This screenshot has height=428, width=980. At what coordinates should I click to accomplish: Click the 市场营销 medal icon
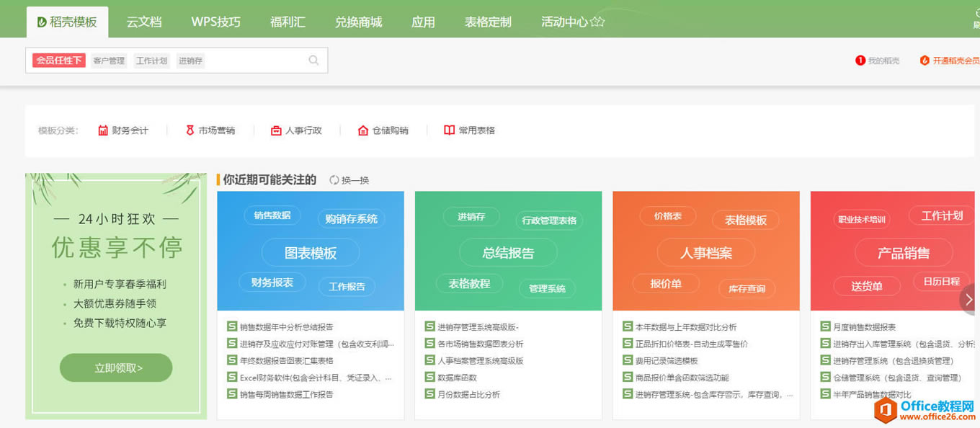point(190,130)
